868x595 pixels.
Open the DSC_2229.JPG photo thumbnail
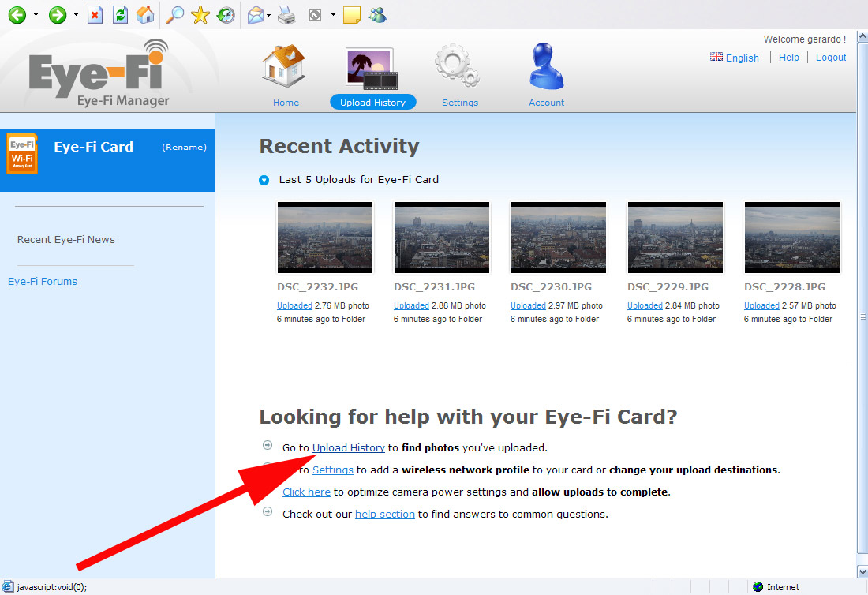click(675, 238)
